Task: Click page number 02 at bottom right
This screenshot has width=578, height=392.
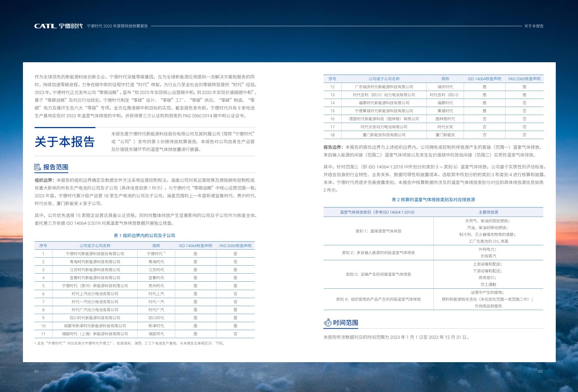Action: coord(540,371)
